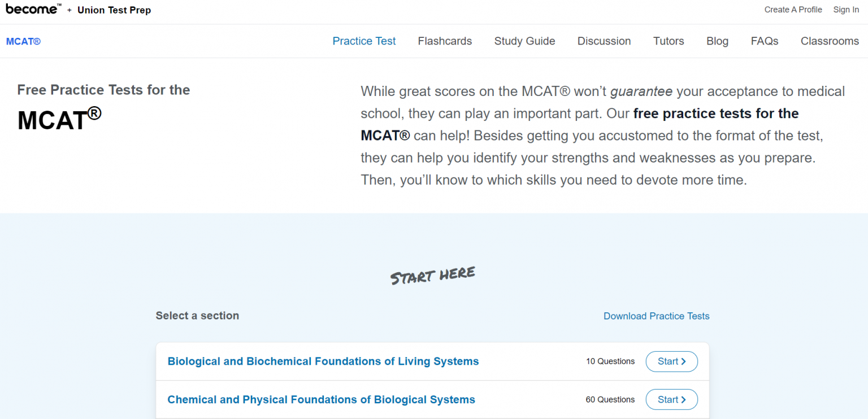The width and height of the screenshot is (868, 419).
Task: Open the Discussion section
Action: coord(604,41)
